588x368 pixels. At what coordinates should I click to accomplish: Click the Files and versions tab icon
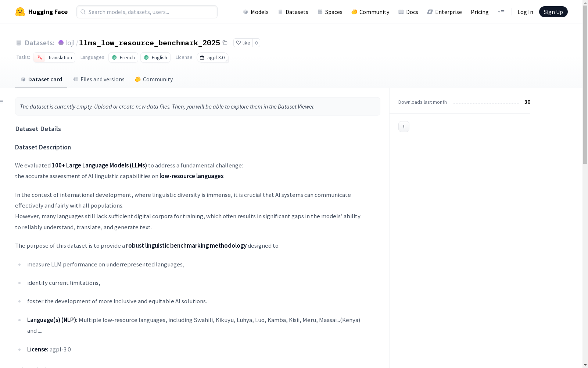75,79
